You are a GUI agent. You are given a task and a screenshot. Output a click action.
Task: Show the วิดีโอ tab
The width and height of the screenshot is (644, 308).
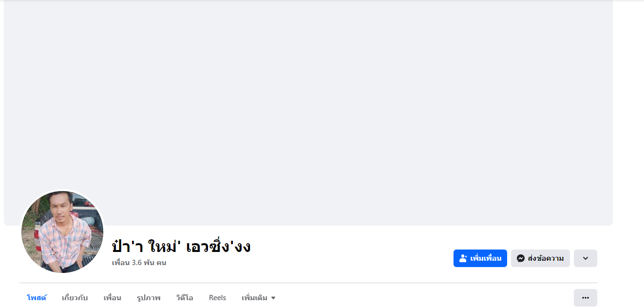(185, 298)
